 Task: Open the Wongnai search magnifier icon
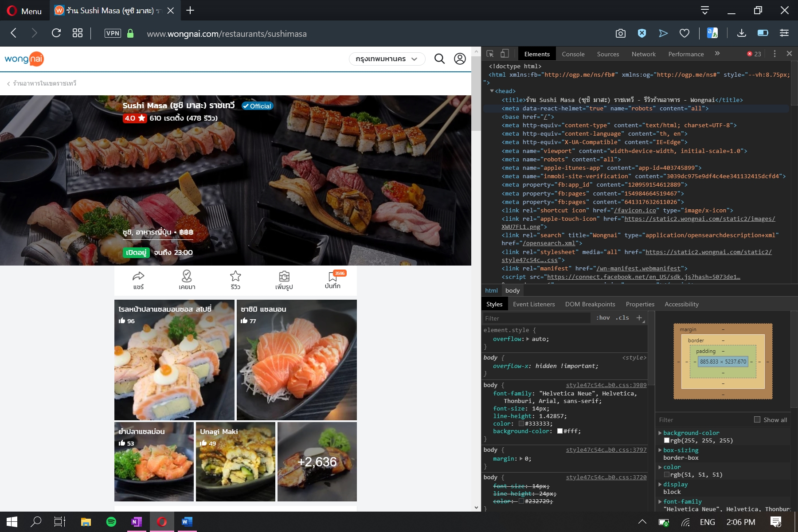439,59
